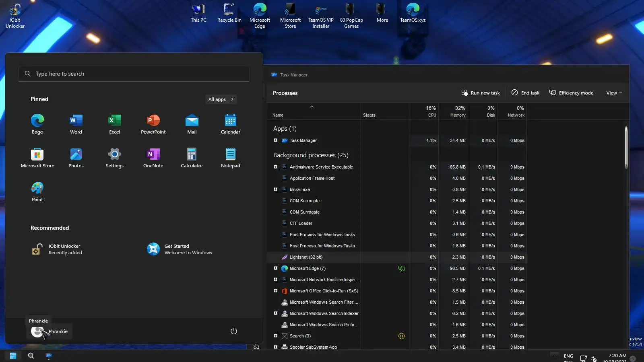Click the Efficiency mode button
This screenshot has width=644, height=362.
click(x=571, y=93)
